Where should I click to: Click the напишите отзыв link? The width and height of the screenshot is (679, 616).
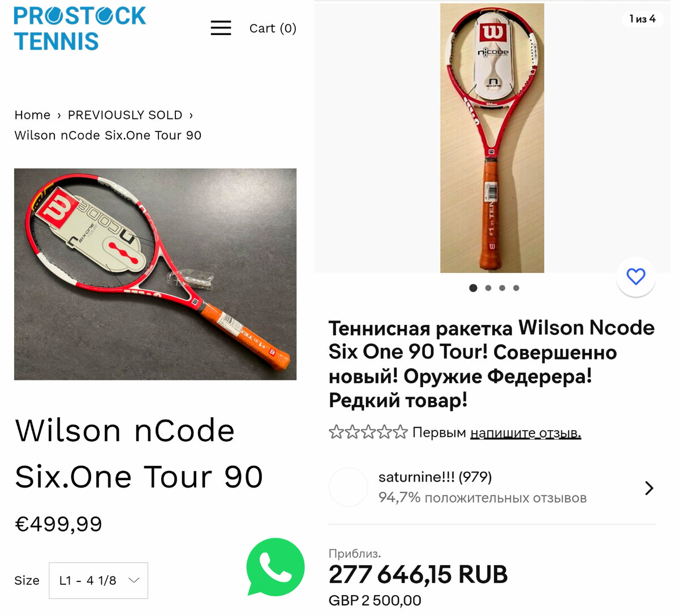click(x=526, y=433)
